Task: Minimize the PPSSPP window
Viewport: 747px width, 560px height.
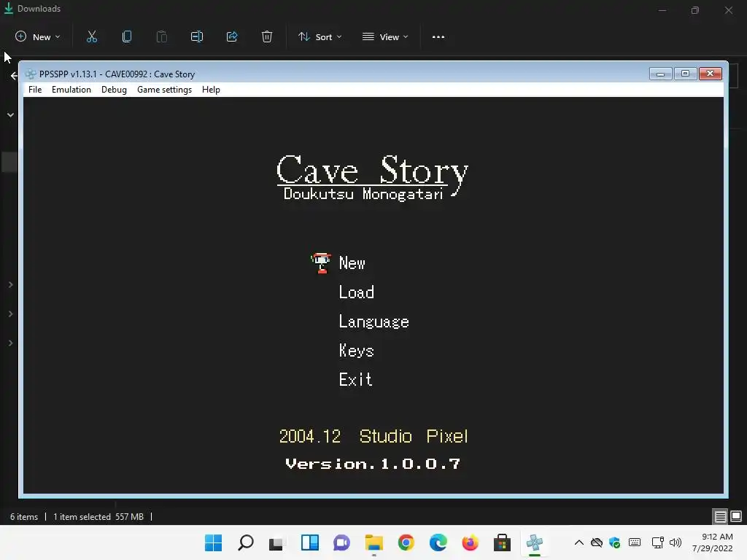Action: pos(660,74)
